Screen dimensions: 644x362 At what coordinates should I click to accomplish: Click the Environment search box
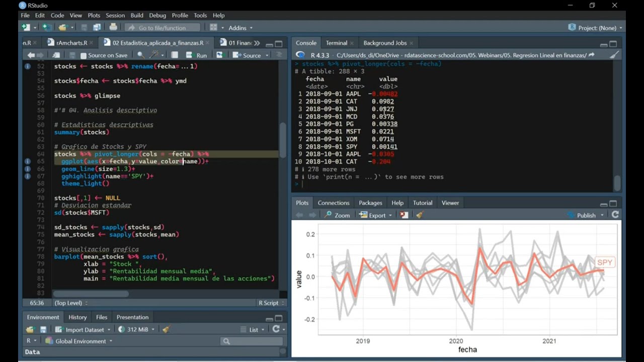click(252, 341)
